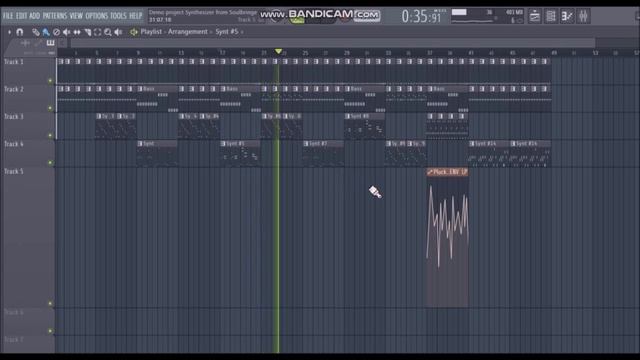
Task: Select the Playback speaker tool
Action: click(118, 32)
